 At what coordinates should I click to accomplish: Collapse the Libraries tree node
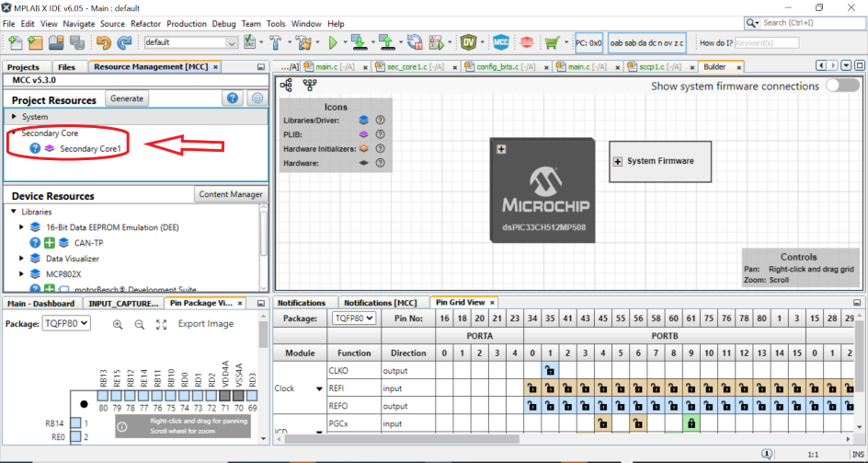14,212
